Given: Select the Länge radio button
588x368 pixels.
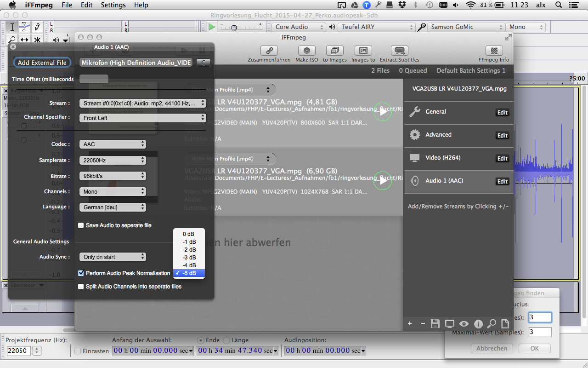Looking at the screenshot, I should point(226,340).
